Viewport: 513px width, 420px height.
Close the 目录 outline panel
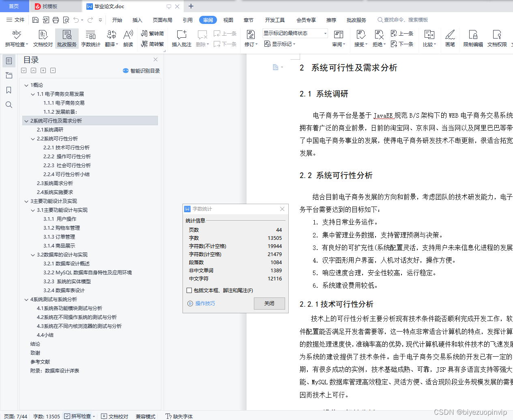point(155,59)
